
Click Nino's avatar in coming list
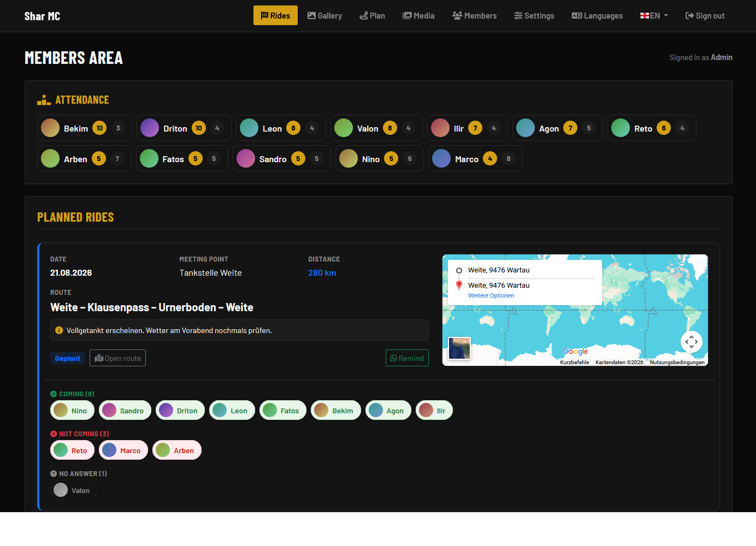point(61,410)
